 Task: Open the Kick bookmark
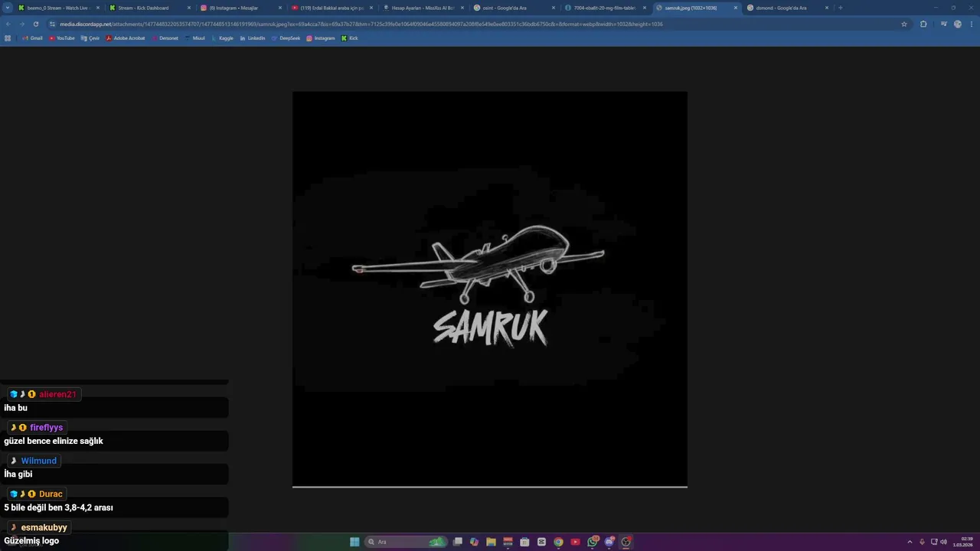click(350, 37)
